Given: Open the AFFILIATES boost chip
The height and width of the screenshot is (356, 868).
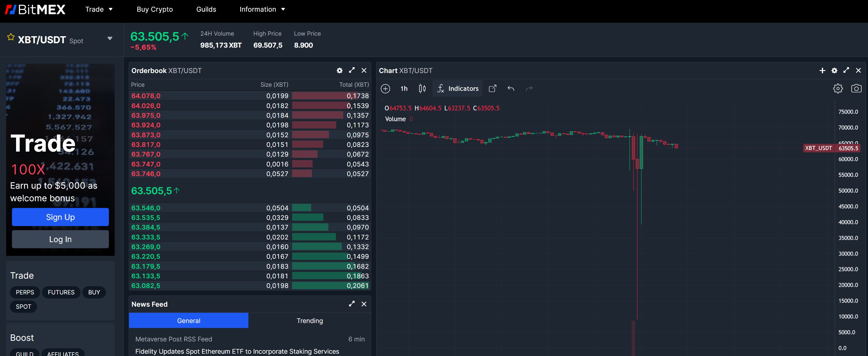Looking at the screenshot, I should [63, 352].
